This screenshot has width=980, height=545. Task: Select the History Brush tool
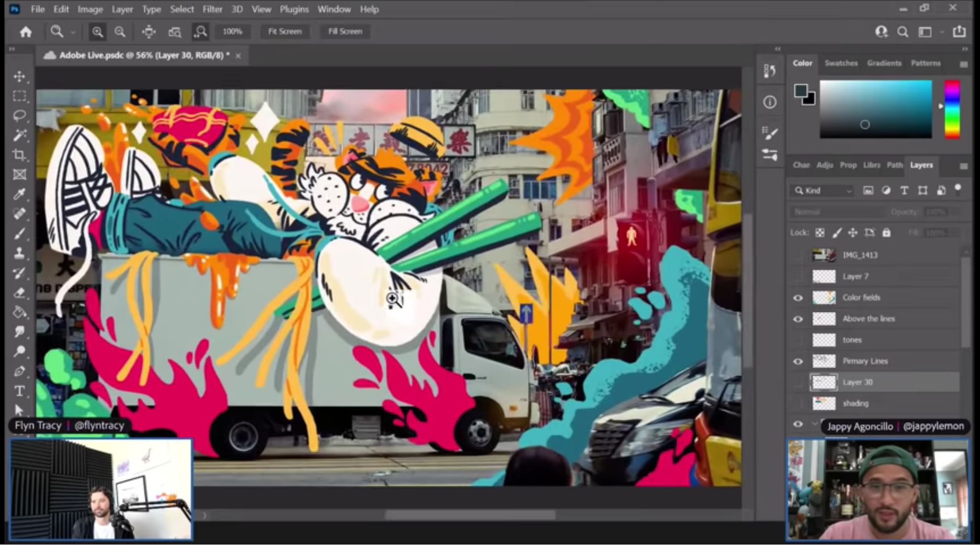pyautogui.click(x=19, y=273)
